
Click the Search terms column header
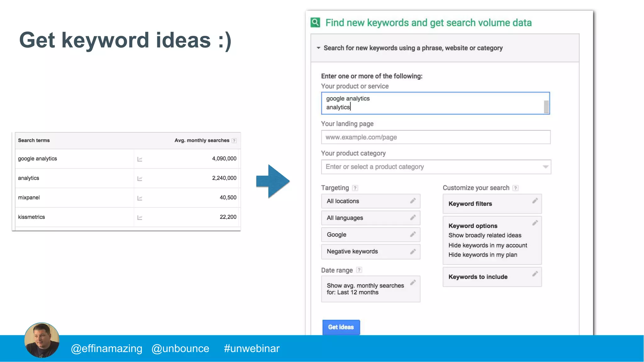tap(34, 140)
